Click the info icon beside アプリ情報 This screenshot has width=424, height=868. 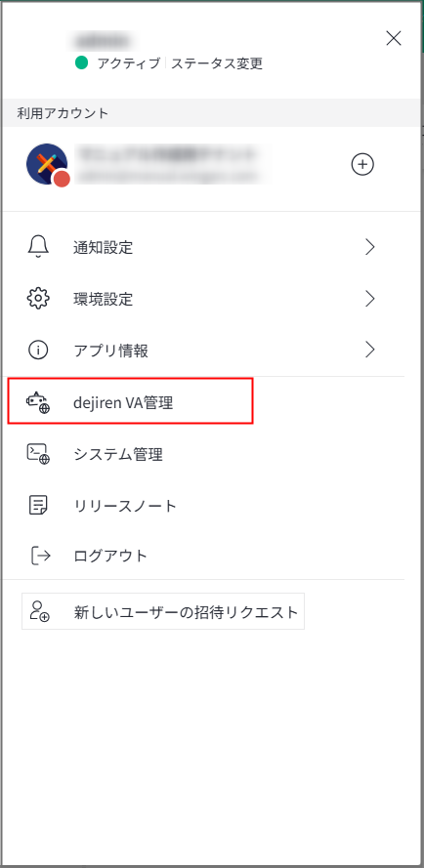[x=38, y=350]
